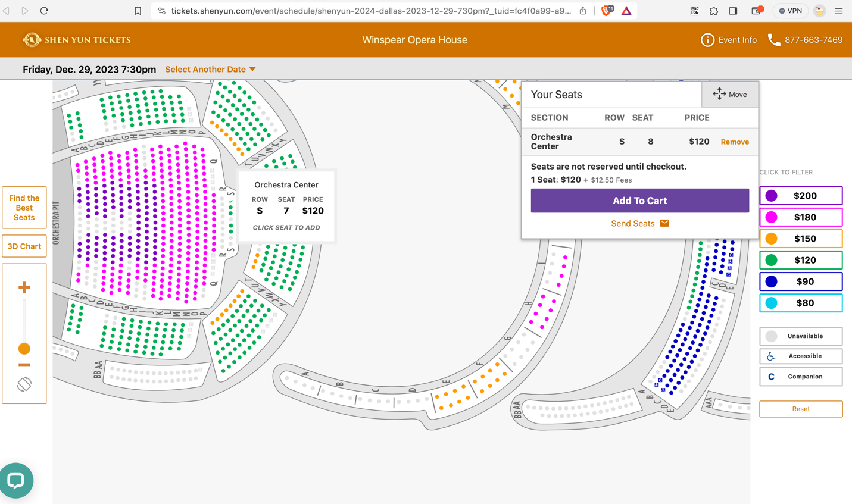Toggle the Accessible seats filter
The height and width of the screenshot is (504, 852).
(x=801, y=356)
